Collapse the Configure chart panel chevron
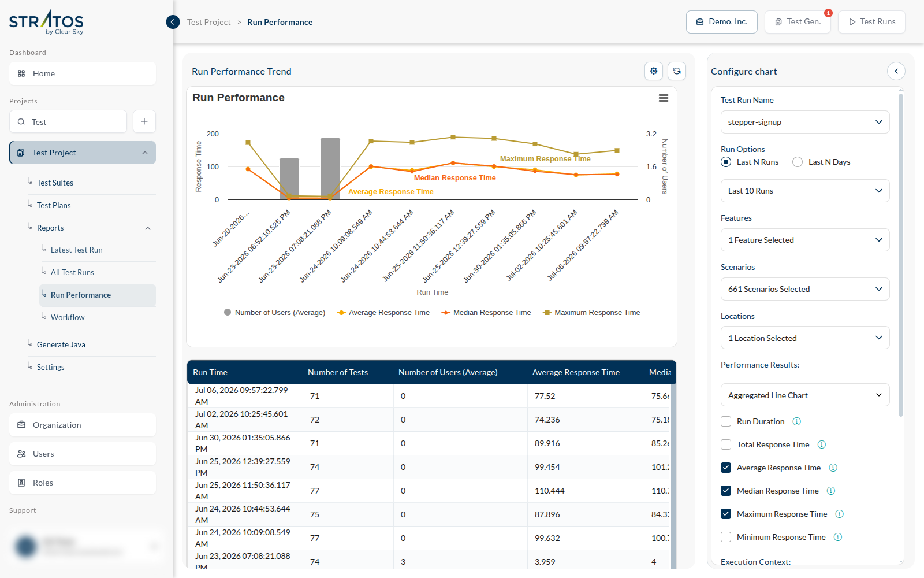 (896, 71)
